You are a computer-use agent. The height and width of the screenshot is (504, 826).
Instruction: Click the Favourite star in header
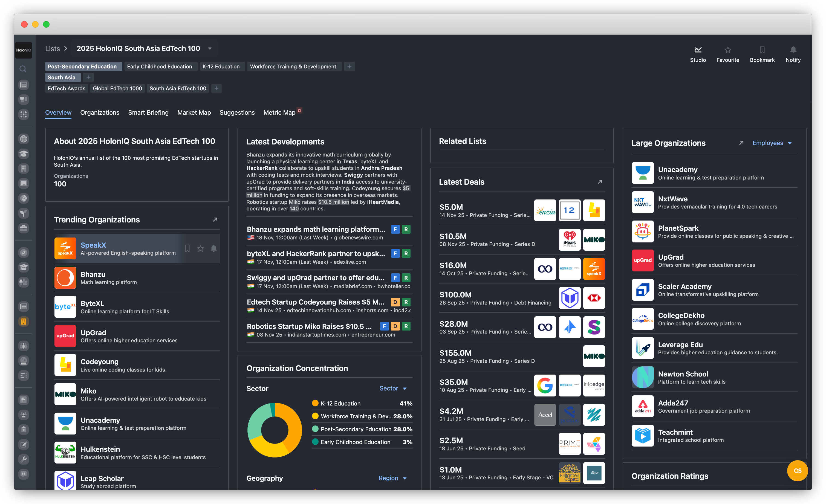727,50
